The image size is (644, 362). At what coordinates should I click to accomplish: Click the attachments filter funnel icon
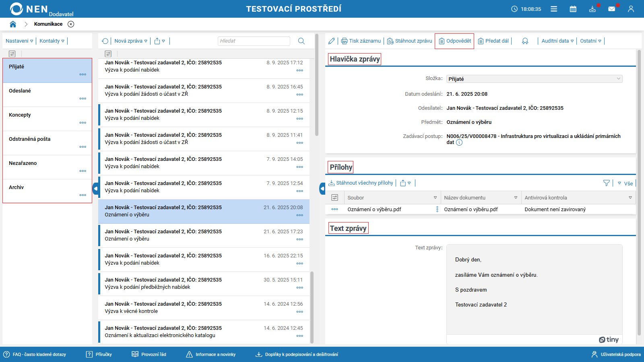(607, 183)
